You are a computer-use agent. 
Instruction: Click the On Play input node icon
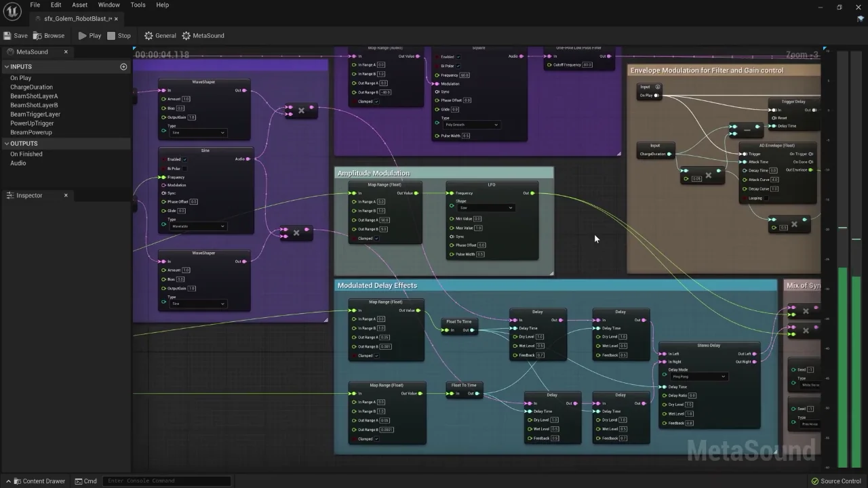657,87
